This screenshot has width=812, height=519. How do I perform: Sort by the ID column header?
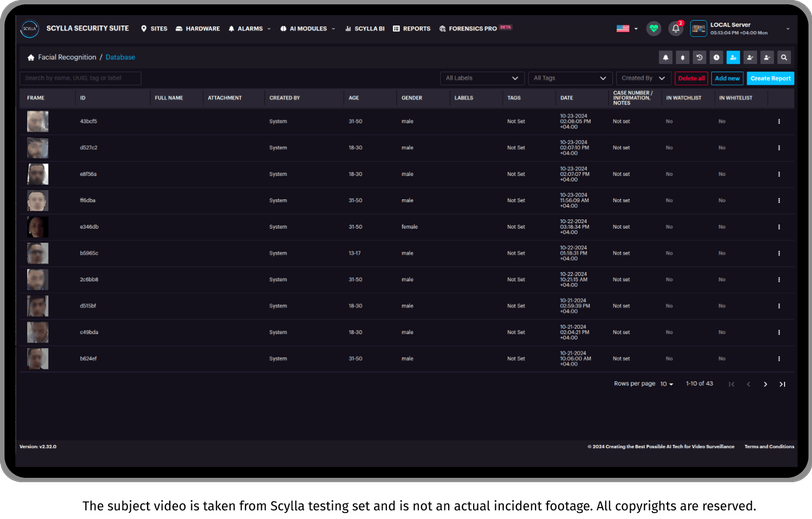(83, 98)
